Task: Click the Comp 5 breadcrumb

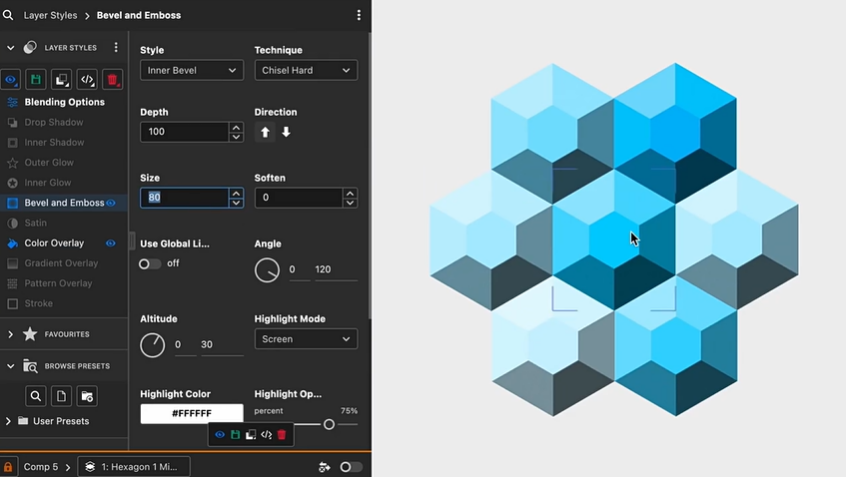Action: click(40, 467)
